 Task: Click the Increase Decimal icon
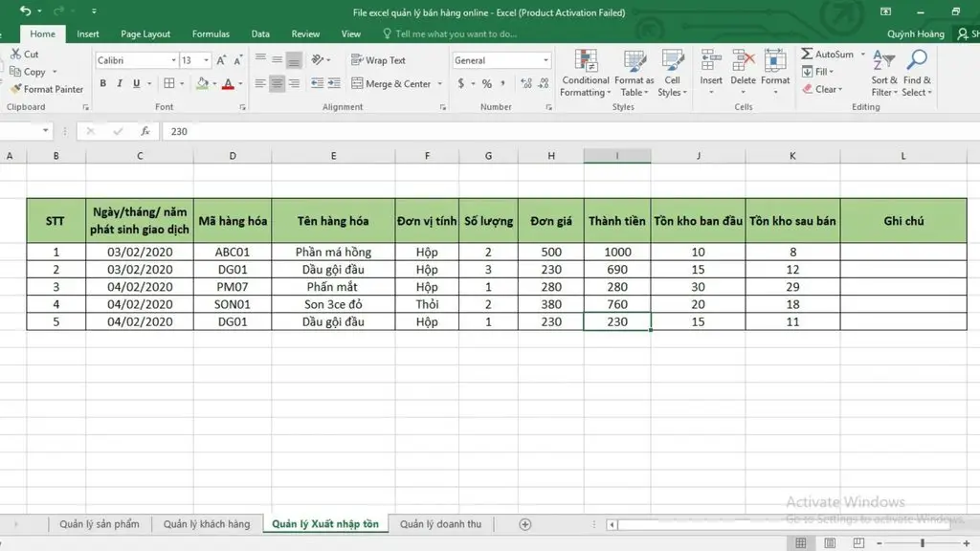coord(526,83)
